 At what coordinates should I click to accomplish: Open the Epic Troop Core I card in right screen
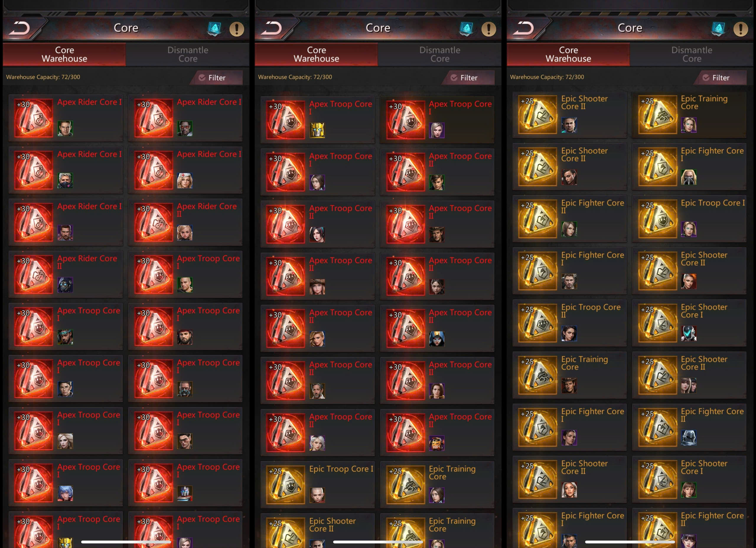689,219
